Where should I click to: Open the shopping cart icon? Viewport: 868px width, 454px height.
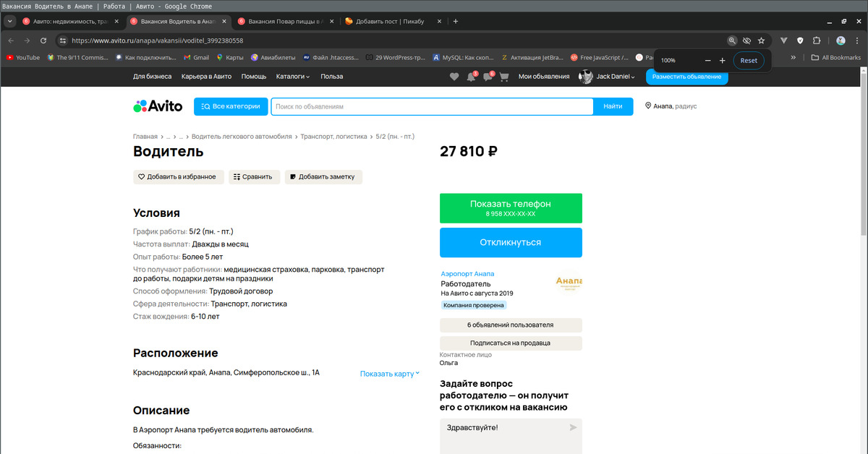click(x=504, y=77)
